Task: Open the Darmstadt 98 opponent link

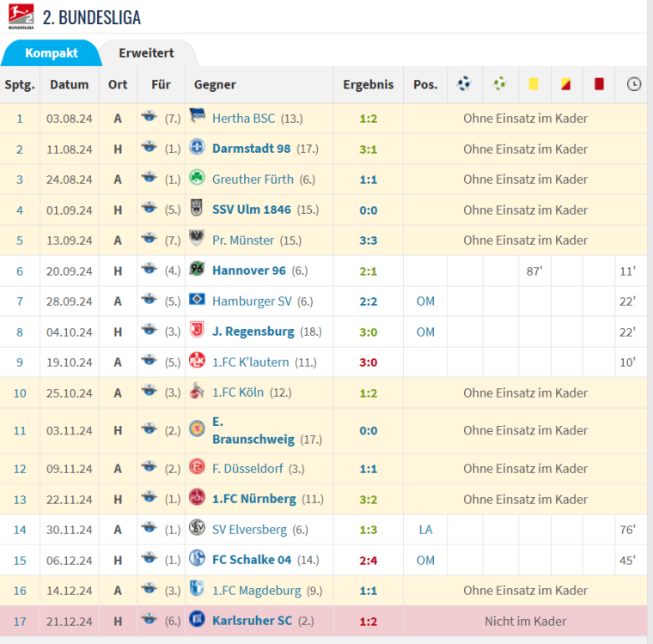Action: [x=251, y=149]
